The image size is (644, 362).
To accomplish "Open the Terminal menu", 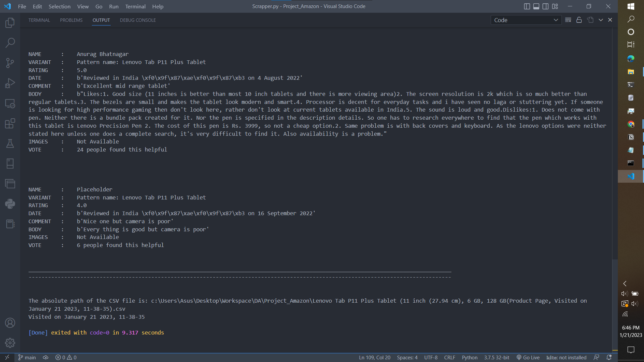I will [x=135, y=6].
